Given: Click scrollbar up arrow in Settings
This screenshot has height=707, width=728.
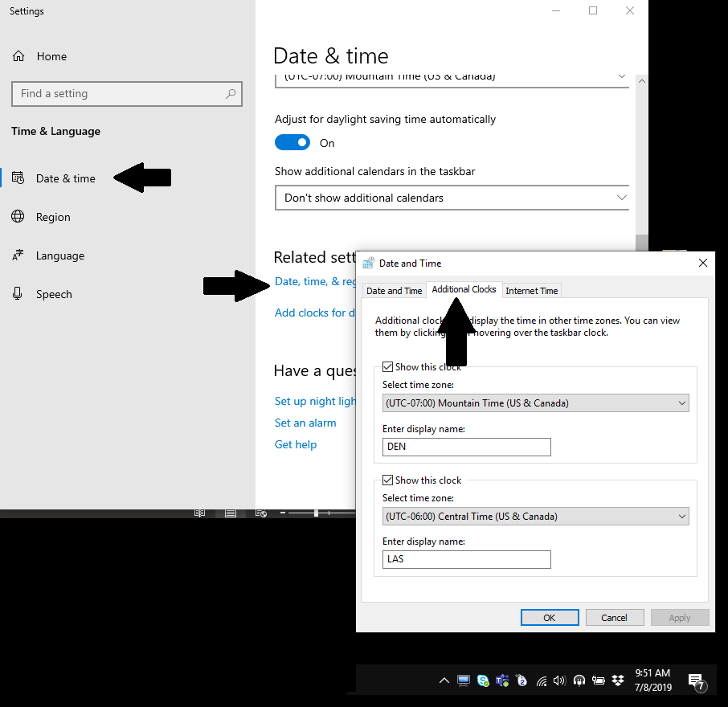Looking at the screenshot, I should coord(642,81).
